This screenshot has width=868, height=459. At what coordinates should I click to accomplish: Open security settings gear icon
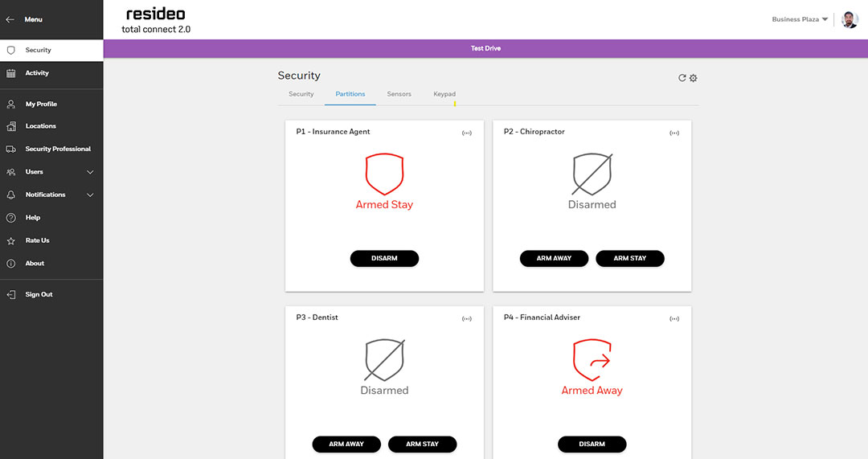pyautogui.click(x=693, y=78)
